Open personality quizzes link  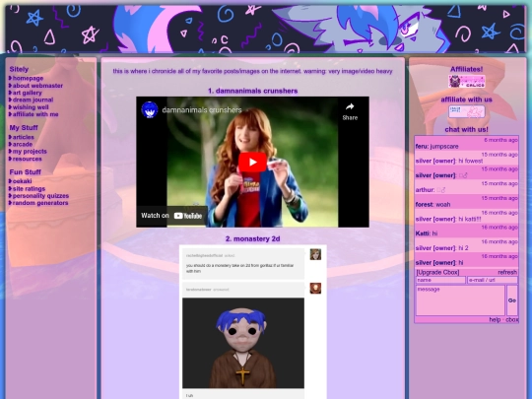click(x=40, y=196)
